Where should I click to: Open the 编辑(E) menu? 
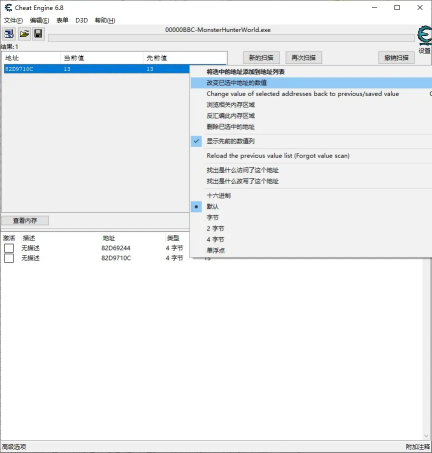(x=39, y=21)
